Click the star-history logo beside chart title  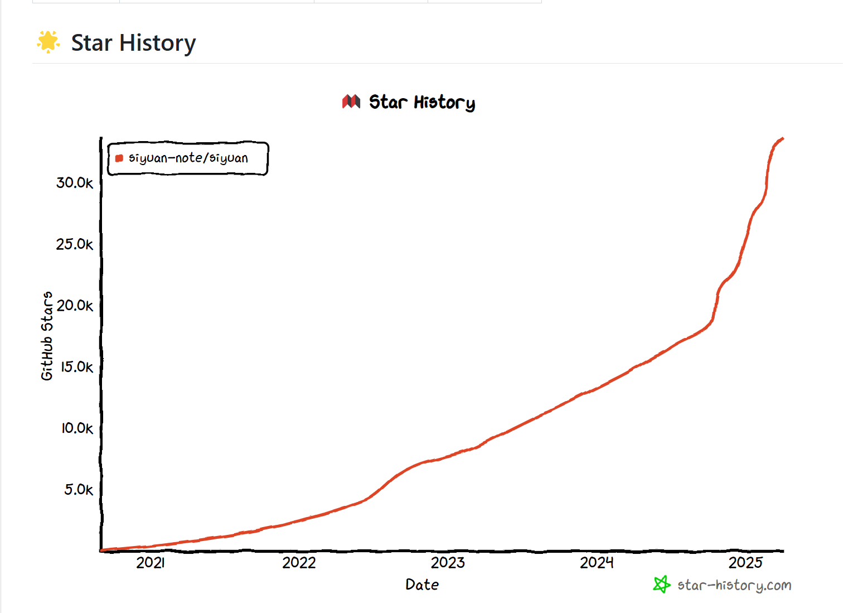pos(351,102)
